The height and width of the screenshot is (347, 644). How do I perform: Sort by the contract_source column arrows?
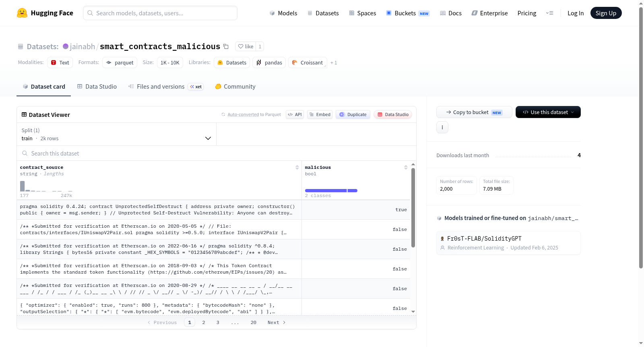297,167
